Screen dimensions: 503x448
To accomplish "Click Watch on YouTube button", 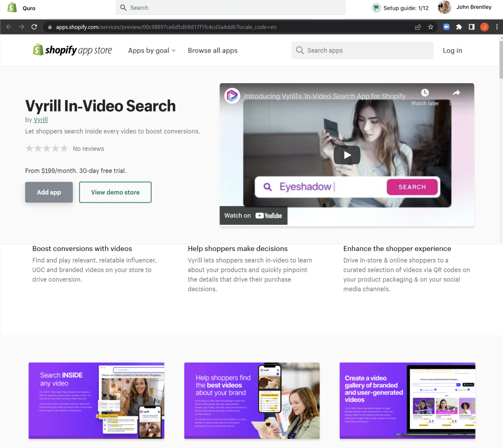I will 254,215.
